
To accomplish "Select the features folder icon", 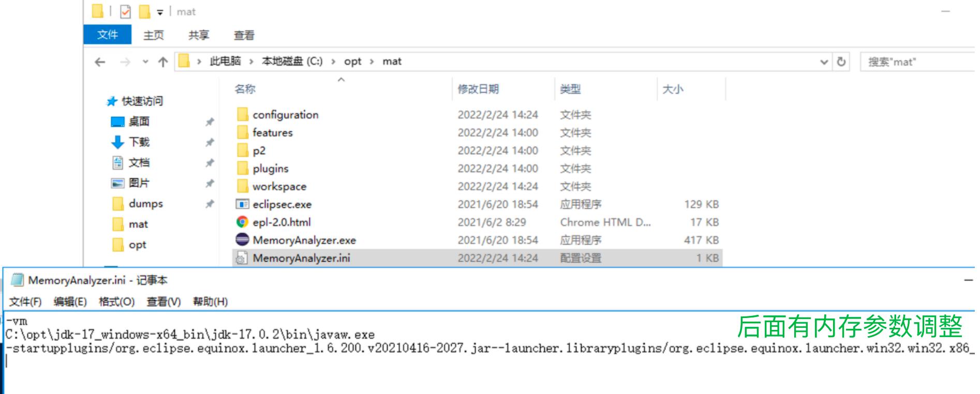I will pos(242,132).
